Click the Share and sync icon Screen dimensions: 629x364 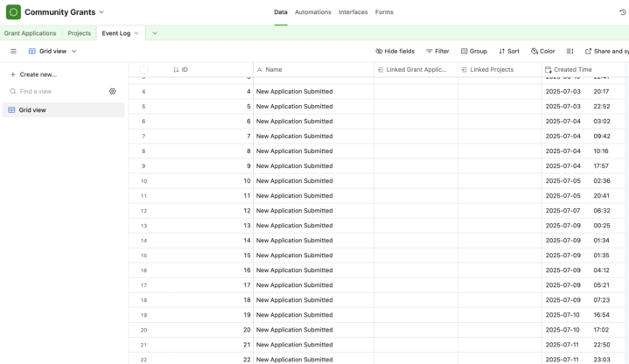click(x=589, y=52)
